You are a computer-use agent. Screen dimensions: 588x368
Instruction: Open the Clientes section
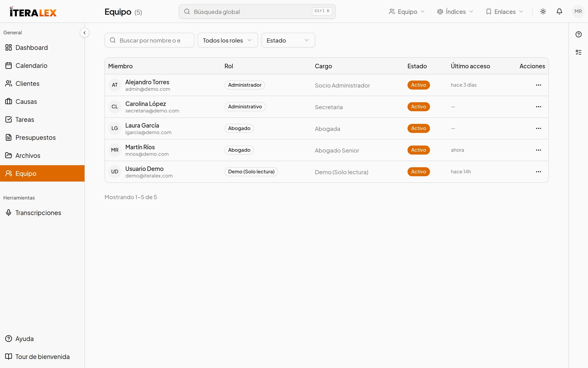click(42, 83)
